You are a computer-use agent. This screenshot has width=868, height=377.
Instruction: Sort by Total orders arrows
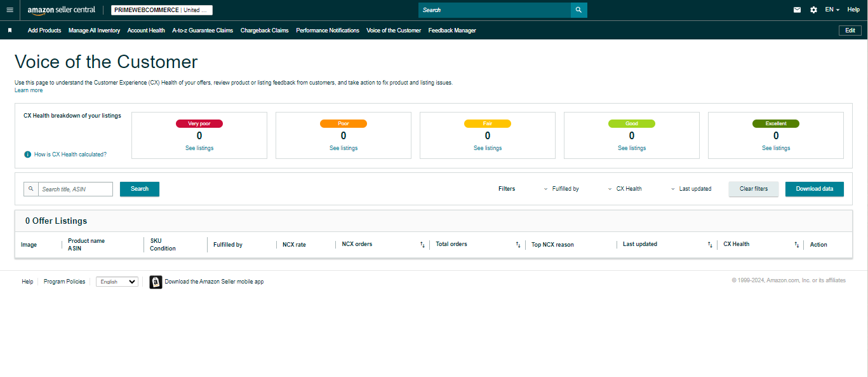point(517,245)
